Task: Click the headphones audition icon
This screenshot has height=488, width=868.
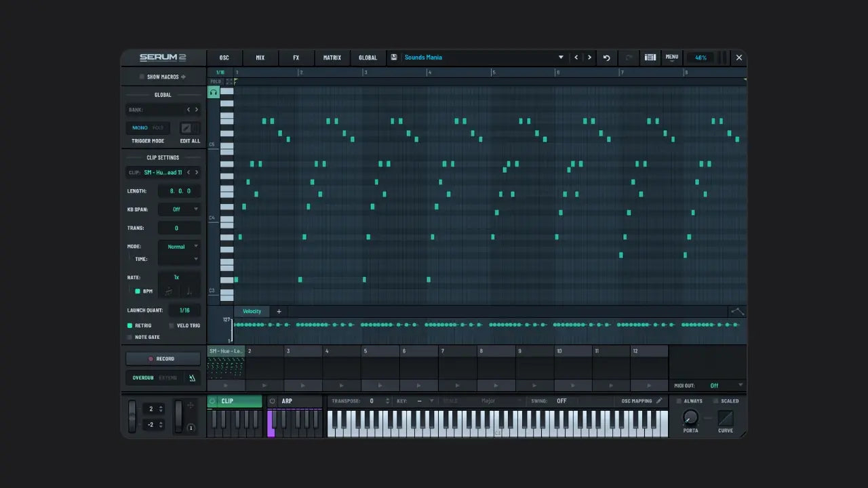Action: point(214,93)
